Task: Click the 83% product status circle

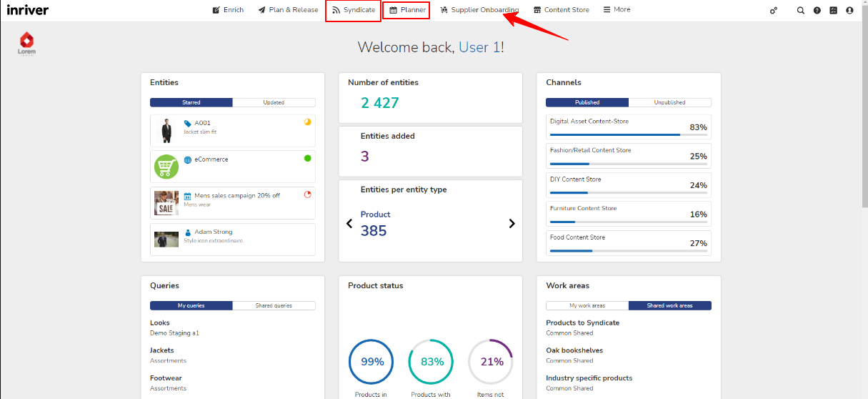Action: pos(432,362)
